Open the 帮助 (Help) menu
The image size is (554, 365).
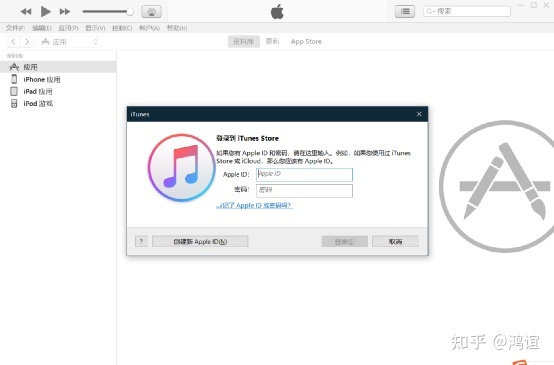coord(177,28)
